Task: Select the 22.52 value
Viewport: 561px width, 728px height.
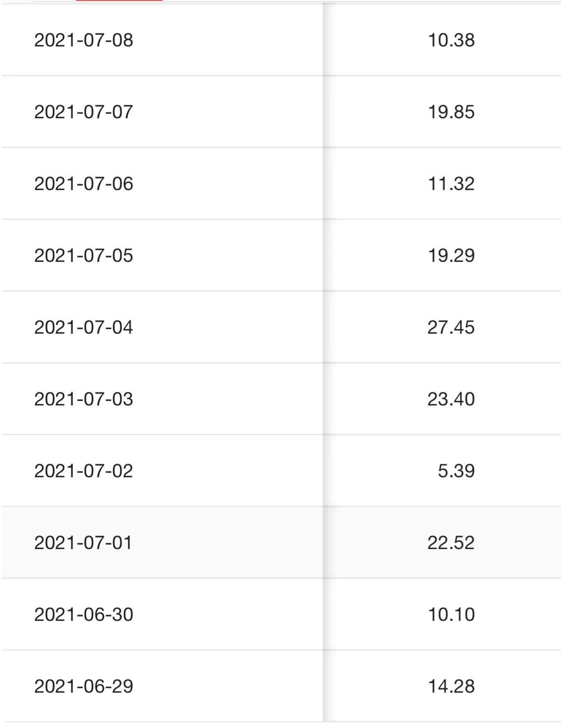Action: pos(451,542)
